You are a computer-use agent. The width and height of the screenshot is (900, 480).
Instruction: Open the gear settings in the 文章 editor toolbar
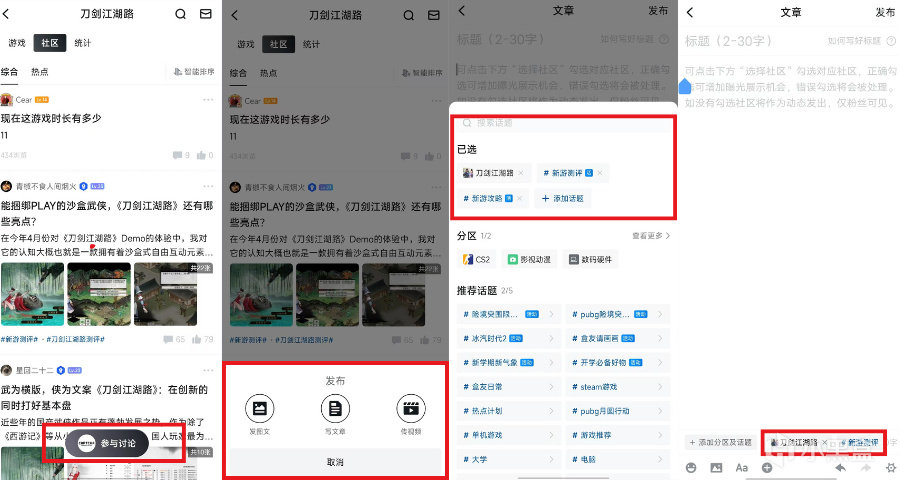[x=891, y=468]
